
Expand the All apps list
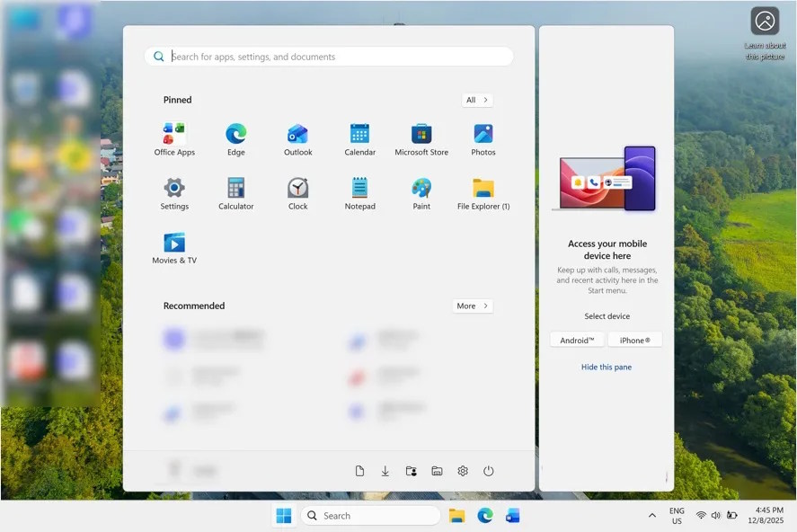477,100
